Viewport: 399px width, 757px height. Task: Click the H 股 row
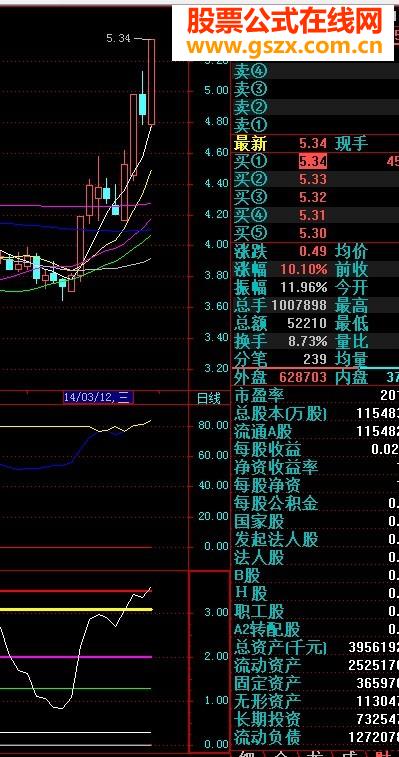coord(316,593)
